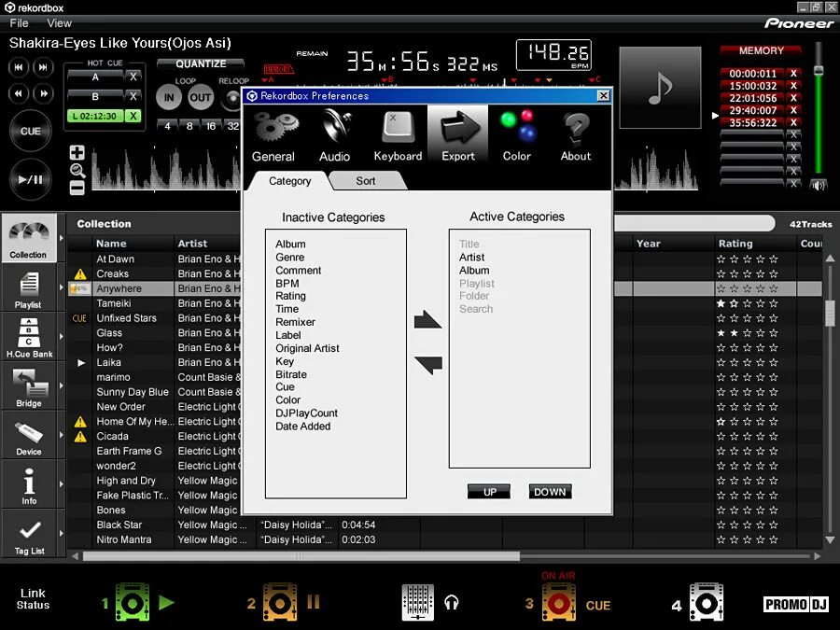This screenshot has width=840, height=630.
Task: Set loop IN point
Action: pyautogui.click(x=169, y=97)
